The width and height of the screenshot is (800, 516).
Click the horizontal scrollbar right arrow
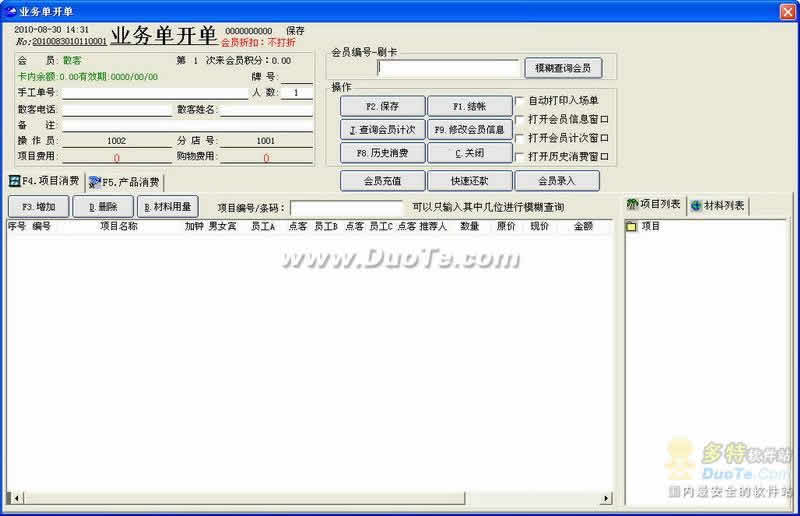[x=605, y=497]
